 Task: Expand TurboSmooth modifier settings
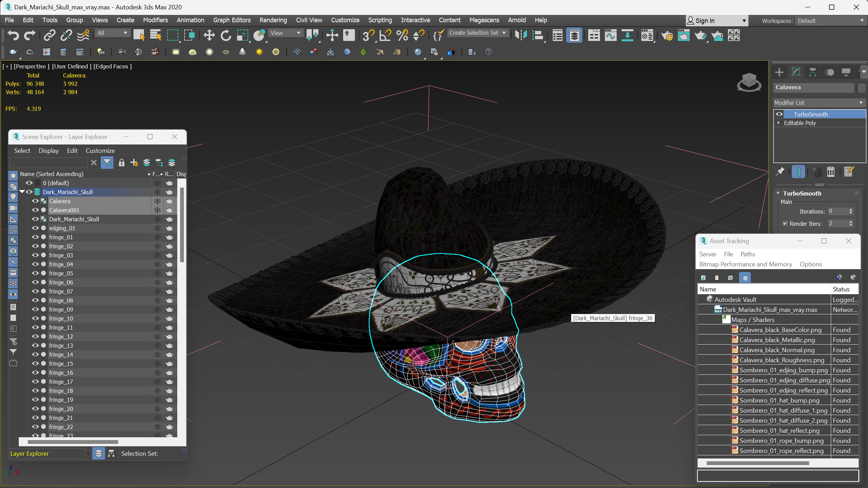tap(779, 193)
